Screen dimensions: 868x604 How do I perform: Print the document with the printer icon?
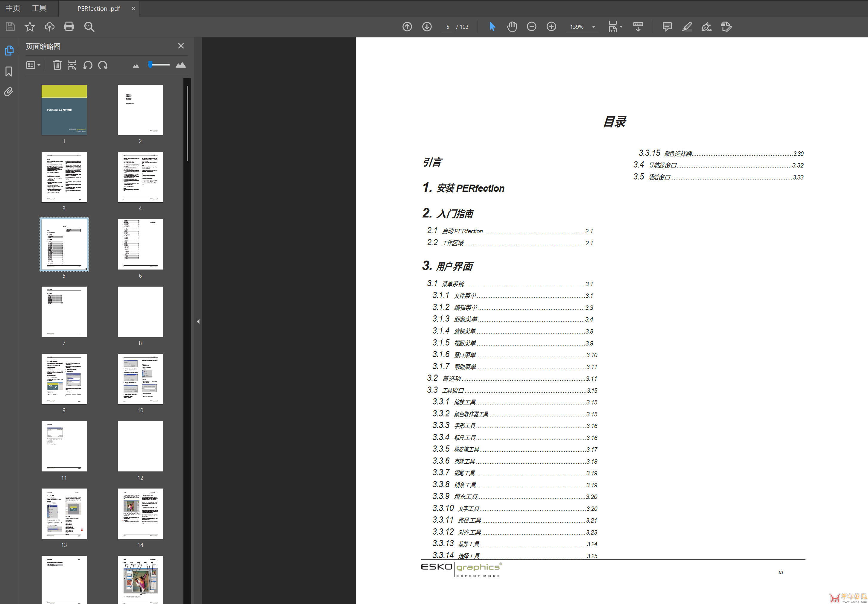69,27
